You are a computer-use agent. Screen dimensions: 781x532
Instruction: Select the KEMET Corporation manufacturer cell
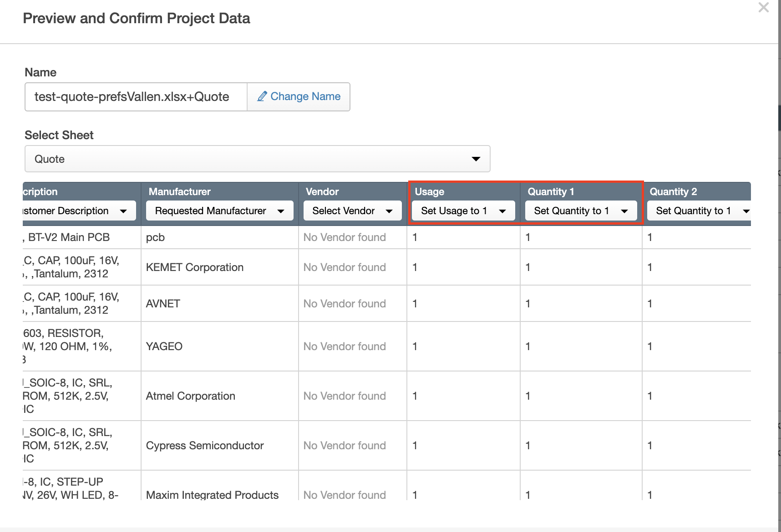195,267
